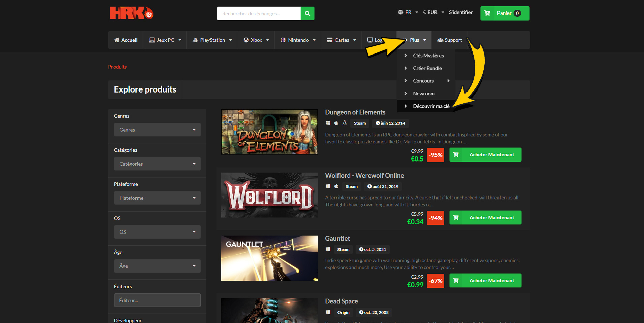The image size is (644, 323).
Task: Select Clés Mystères from Plus menu
Action: (426, 56)
